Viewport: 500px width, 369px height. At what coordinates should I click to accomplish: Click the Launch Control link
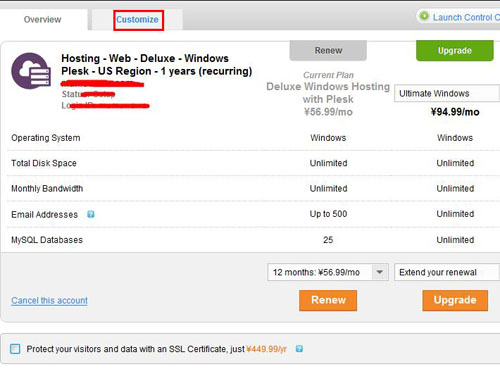pyautogui.click(x=466, y=17)
